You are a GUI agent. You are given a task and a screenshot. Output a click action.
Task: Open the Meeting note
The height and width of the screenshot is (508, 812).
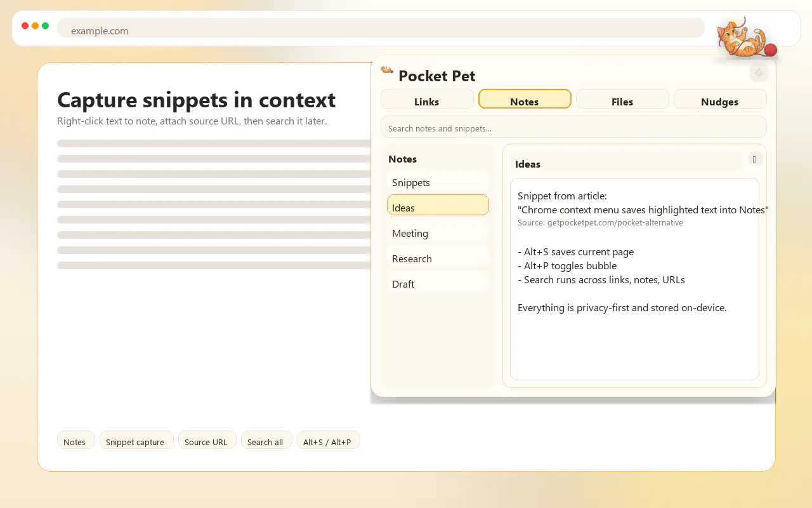pos(438,231)
